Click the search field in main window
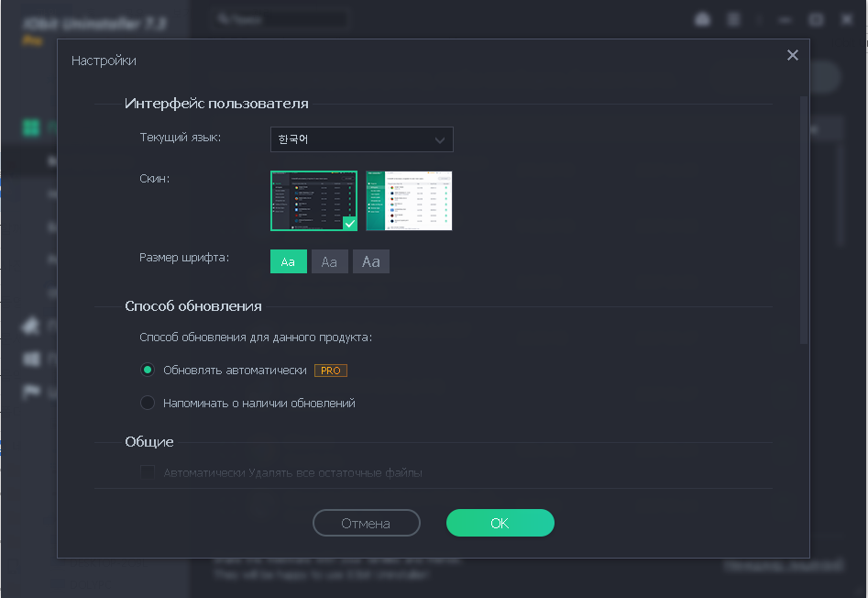The image size is (868, 598). [280, 20]
